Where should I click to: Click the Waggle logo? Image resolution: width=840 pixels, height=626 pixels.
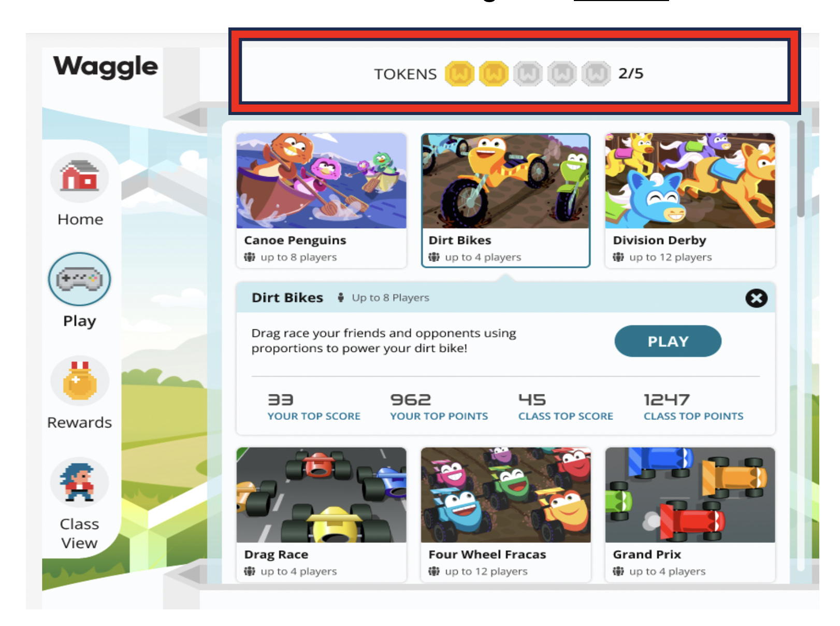tap(106, 67)
